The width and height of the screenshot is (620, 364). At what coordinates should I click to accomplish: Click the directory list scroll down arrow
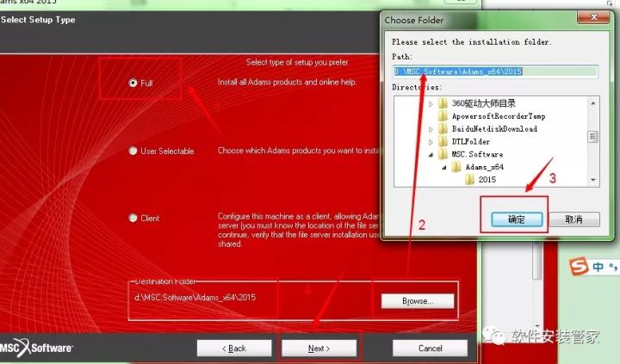pyautogui.click(x=592, y=180)
